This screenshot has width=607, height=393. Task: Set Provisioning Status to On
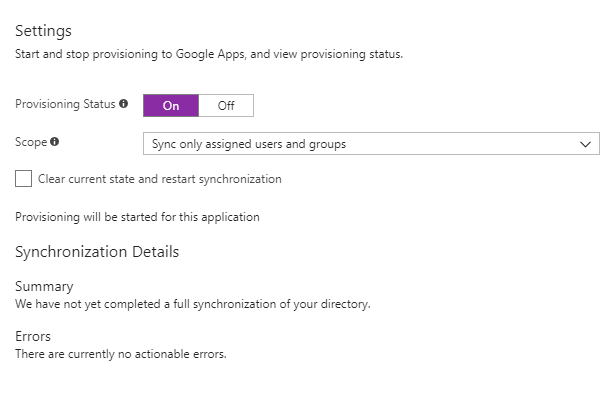click(171, 105)
